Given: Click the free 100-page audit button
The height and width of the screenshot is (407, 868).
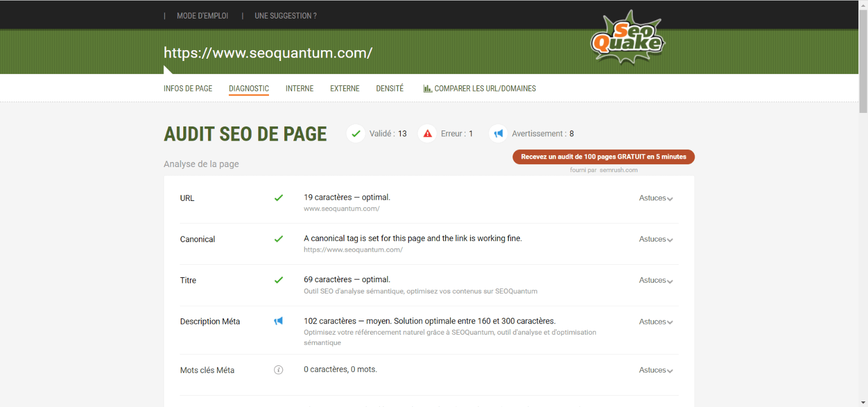Looking at the screenshot, I should pos(603,157).
